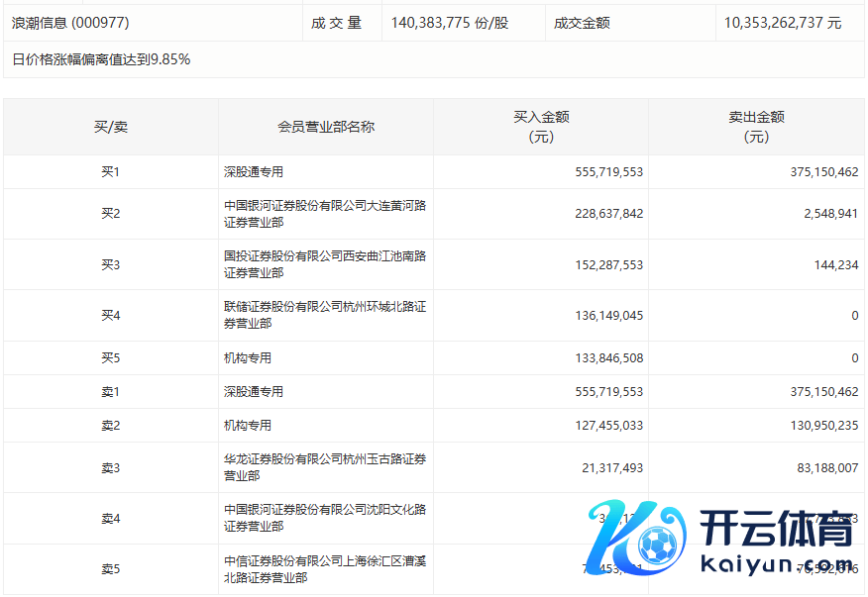
Task: Select the 买/卖 column header
Action: [x=110, y=127]
